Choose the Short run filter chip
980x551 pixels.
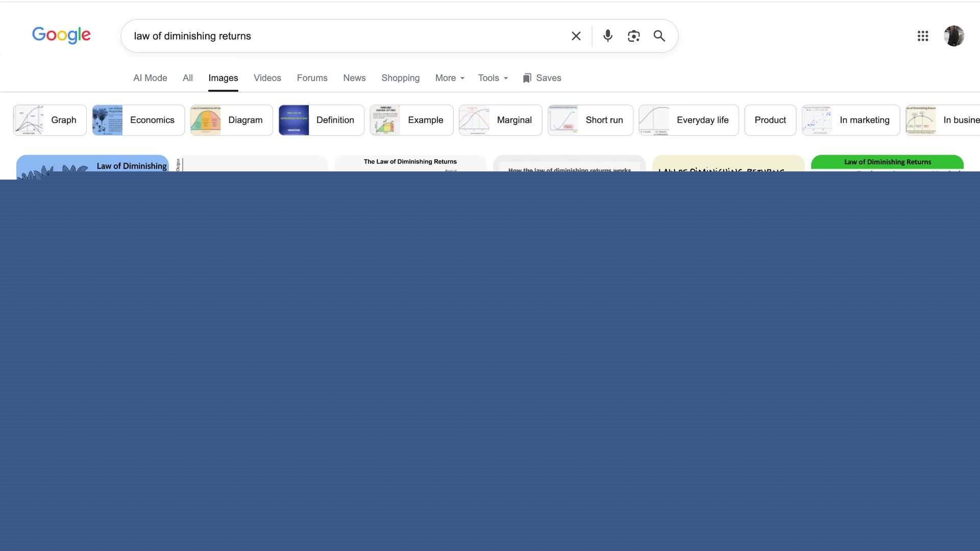590,120
